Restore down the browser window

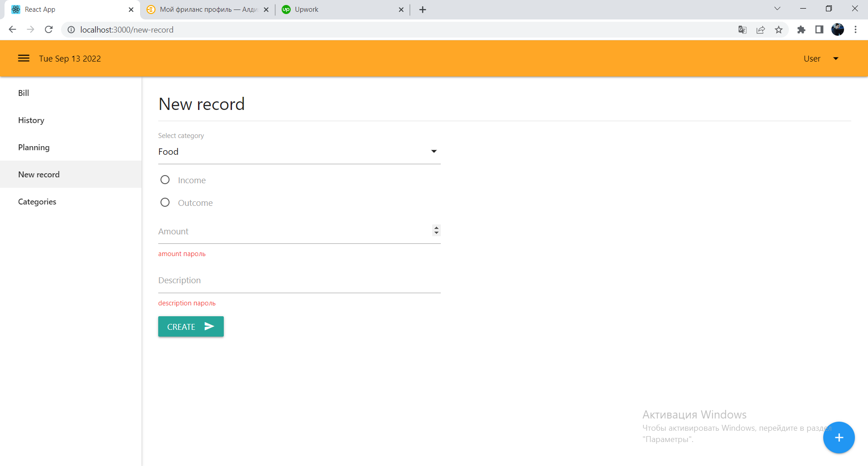coord(829,9)
